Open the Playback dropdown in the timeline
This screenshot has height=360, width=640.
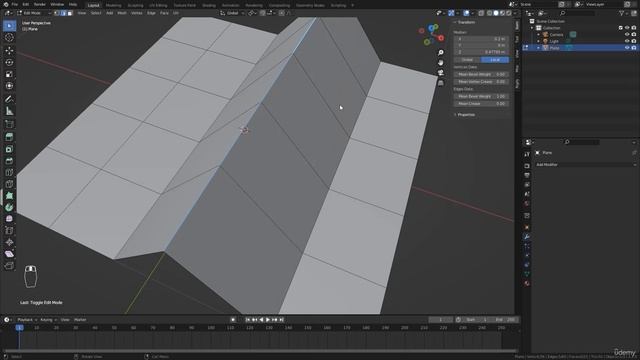click(27, 320)
